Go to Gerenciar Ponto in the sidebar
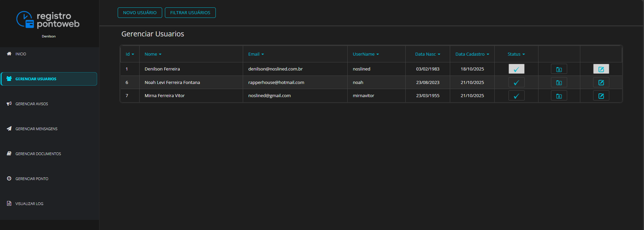This screenshot has width=644, height=230. pyautogui.click(x=32, y=179)
